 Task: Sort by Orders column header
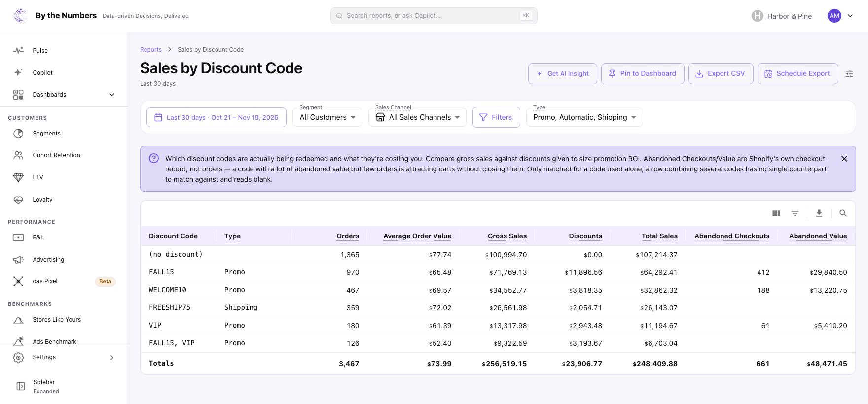[348, 236]
